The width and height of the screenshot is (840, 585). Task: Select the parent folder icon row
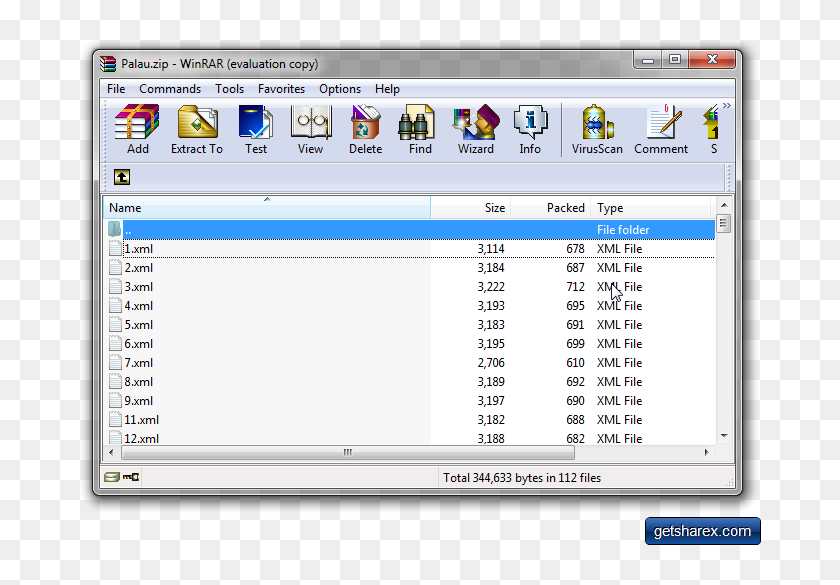(115, 229)
